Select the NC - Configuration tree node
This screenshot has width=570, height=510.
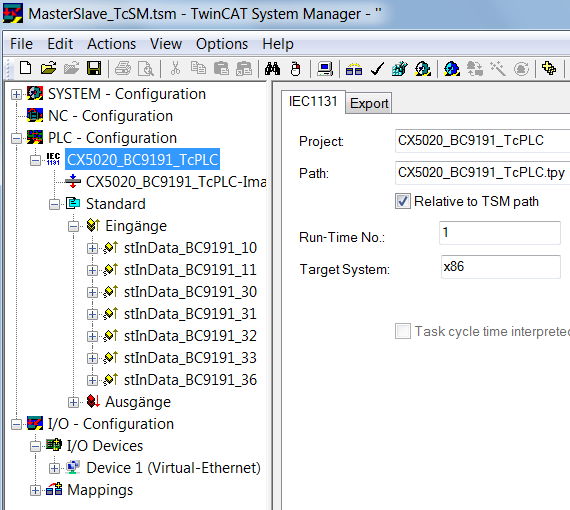tap(111, 116)
